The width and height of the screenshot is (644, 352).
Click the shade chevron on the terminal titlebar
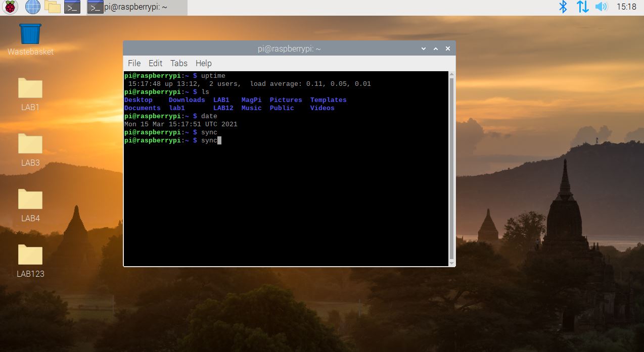point(423,48)
